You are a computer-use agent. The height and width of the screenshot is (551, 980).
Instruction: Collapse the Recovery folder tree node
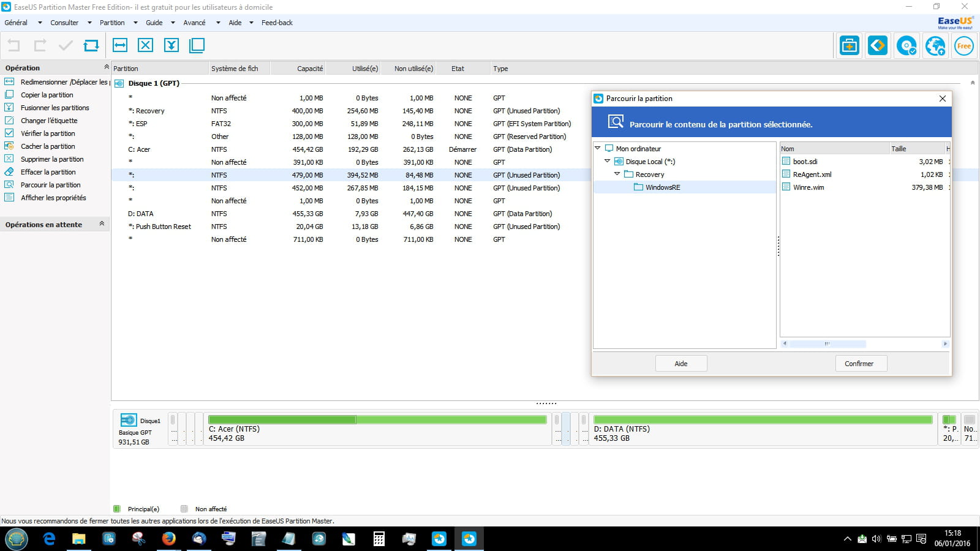pyautogui.click(x=617, y=174)
